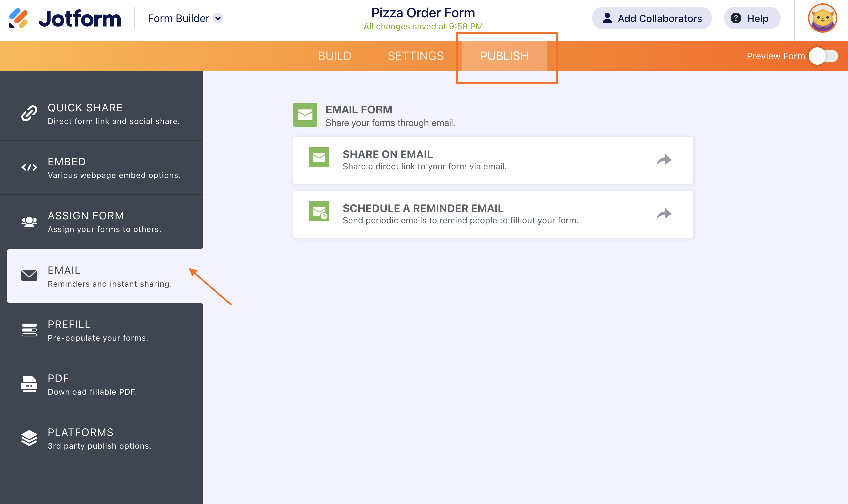Click the Prefill icon in sidebar
The image size is (848, 504).
tap(29, 330)
